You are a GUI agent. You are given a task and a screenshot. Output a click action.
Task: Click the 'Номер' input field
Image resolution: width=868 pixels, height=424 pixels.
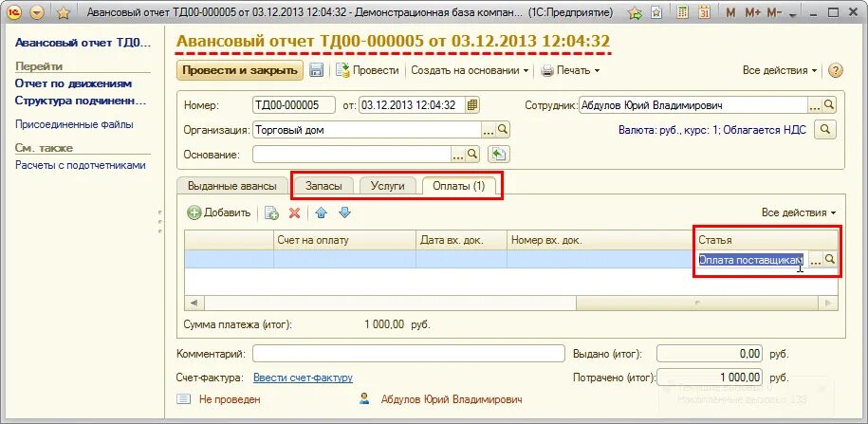(x=294, y=105)
